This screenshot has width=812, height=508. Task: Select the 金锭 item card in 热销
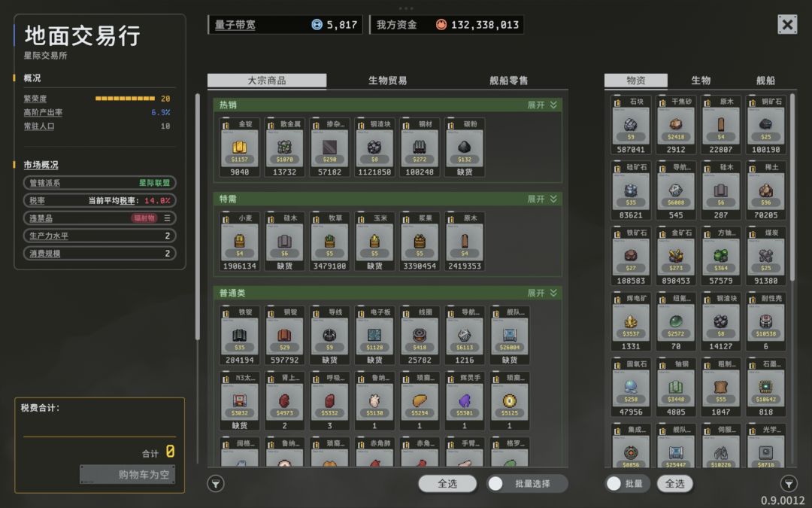(x=239, y=148)
